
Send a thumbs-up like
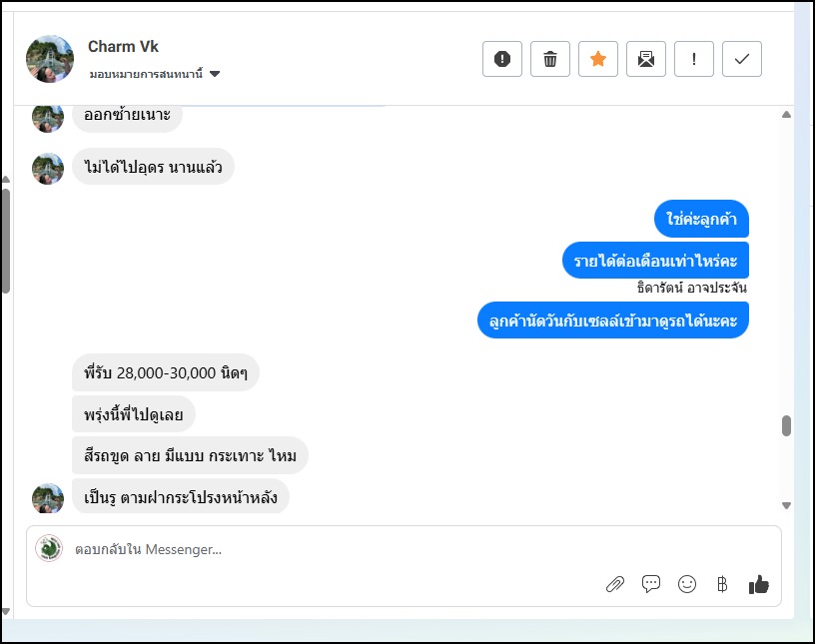click(x=758, y=584)
